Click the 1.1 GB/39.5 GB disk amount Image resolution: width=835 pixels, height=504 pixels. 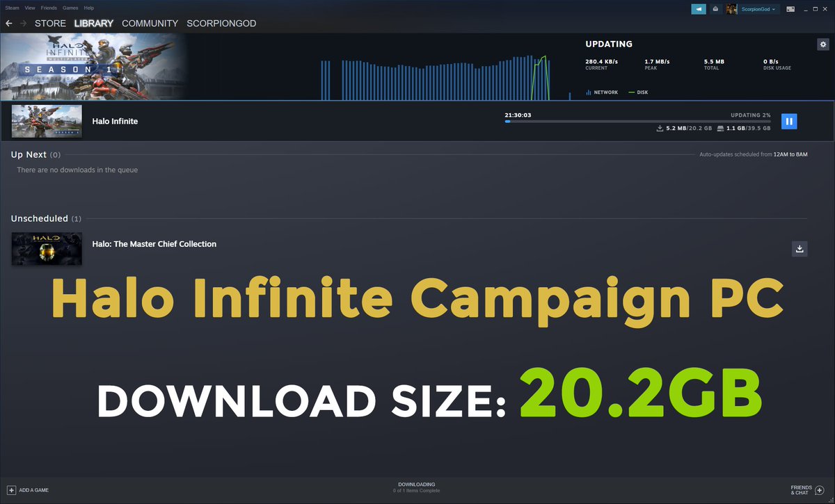tap(743, 129)
